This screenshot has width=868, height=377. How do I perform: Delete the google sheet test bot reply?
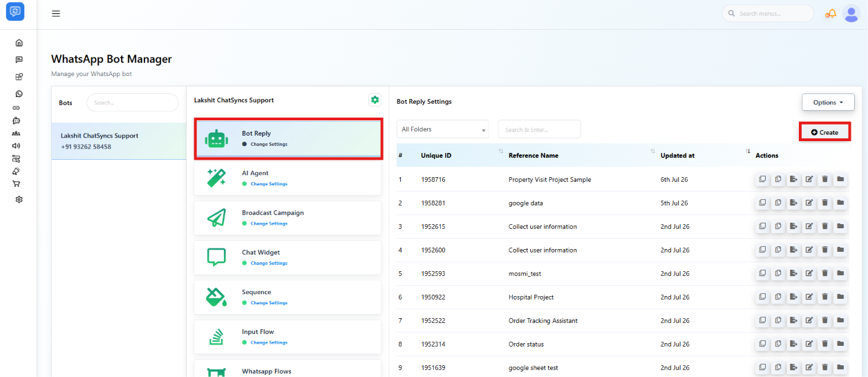(824, 368)
